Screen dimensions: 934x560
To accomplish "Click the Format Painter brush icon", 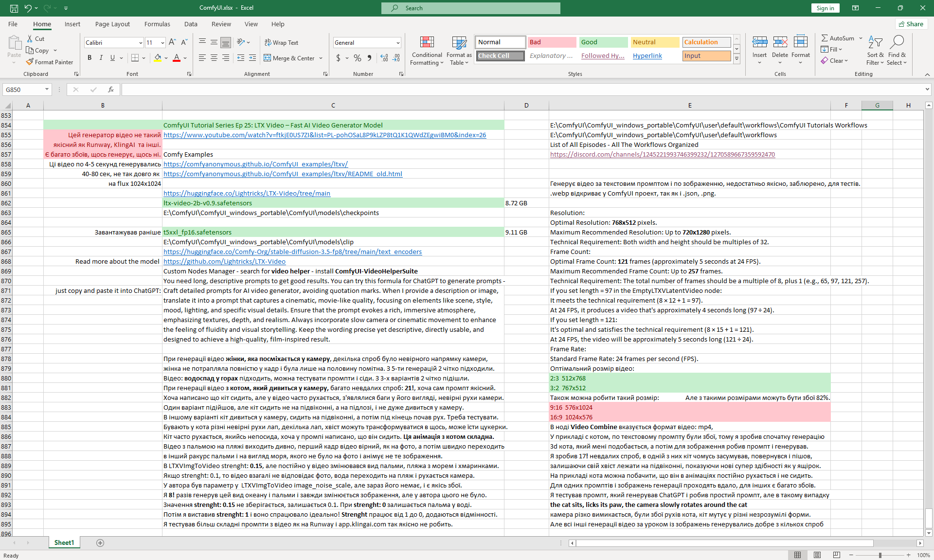I will (30, 62).
